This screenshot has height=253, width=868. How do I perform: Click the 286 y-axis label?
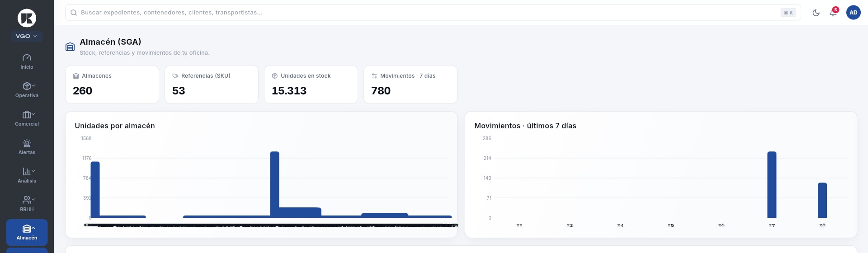point(487,138)
